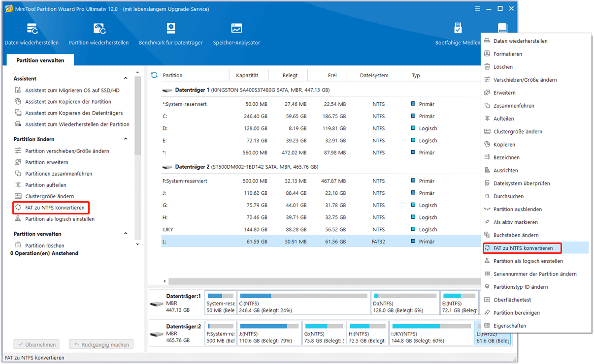This screenshot has width=594, height=364.
Task: Select Datenträger 2 ST500DM002 header row
Action: (x=321, y=167)
